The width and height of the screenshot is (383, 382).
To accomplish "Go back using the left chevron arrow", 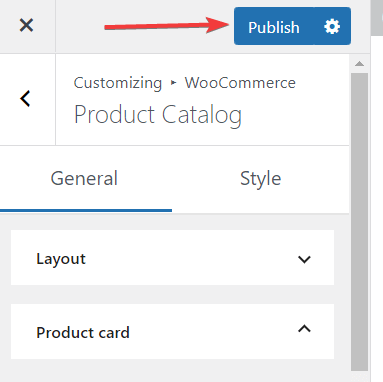I will (x=25, y=99).
